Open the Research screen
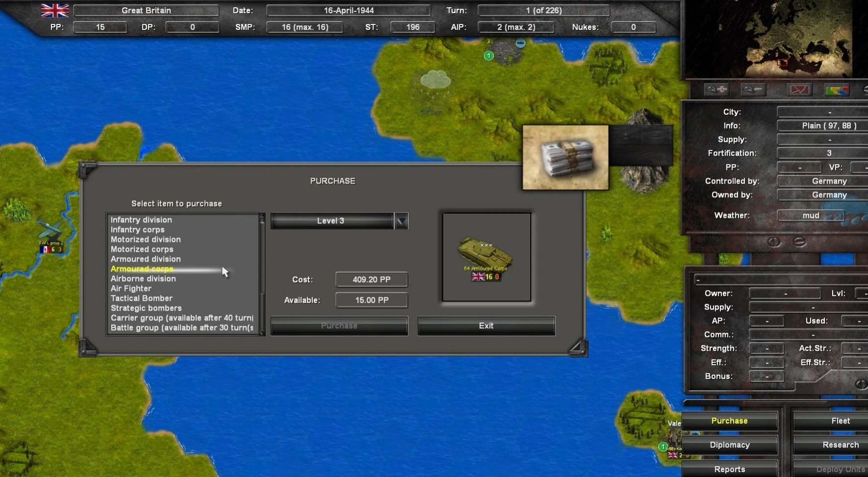Viewport: 868px width, 477px height. click(831, 445)
